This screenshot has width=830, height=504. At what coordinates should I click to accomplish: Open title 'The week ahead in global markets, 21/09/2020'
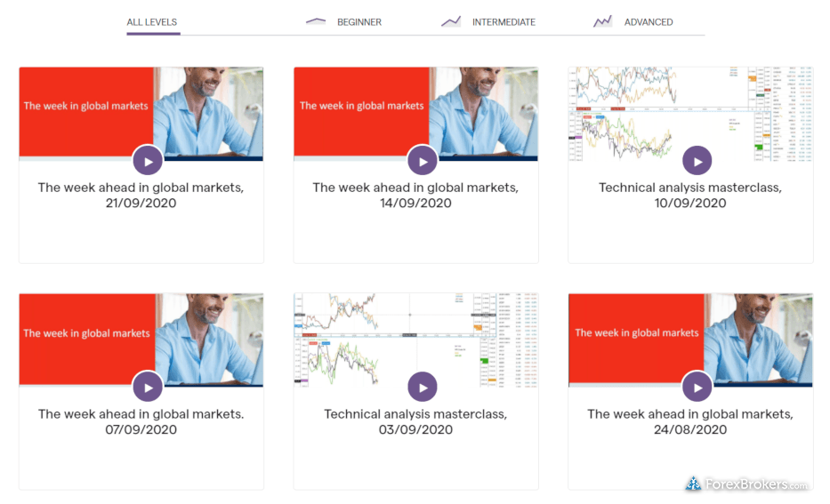pos(141,196)
